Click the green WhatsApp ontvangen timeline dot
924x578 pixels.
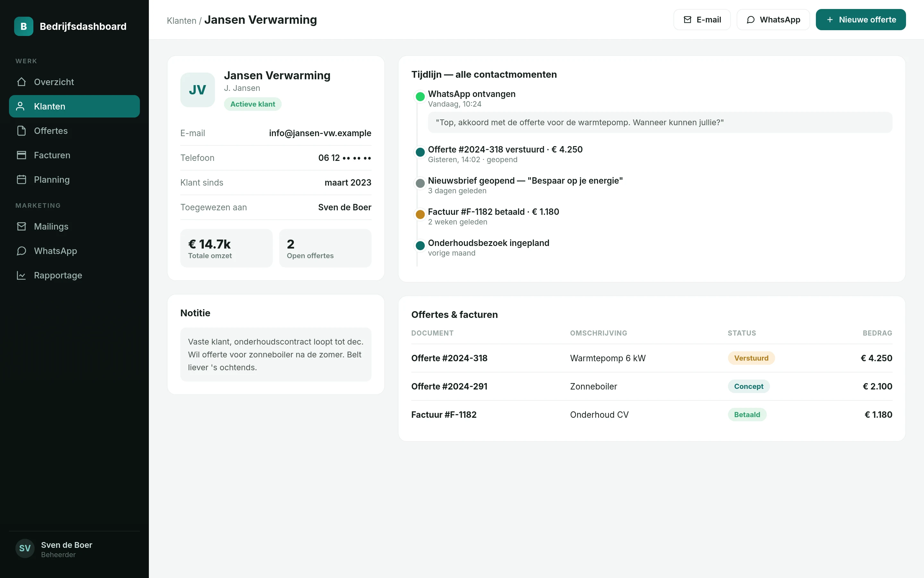tap(420, 97)
